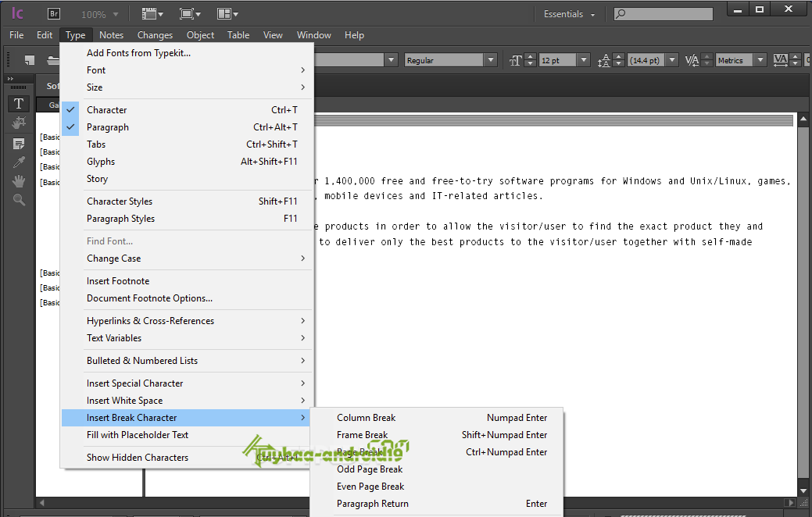Image resolution: width=812 pixels, height=517 pixels.
Task: Open the Object menu
Action: coord(200,35)
